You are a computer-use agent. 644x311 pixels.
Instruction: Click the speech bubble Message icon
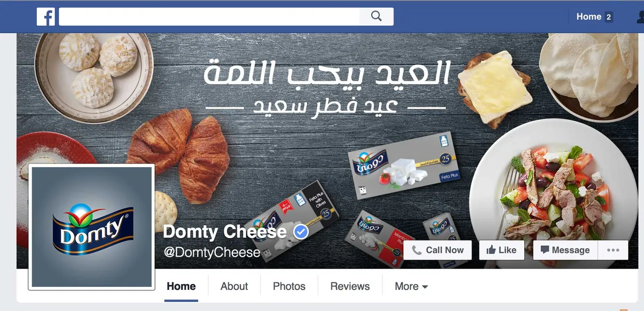(x=545, y=250)
